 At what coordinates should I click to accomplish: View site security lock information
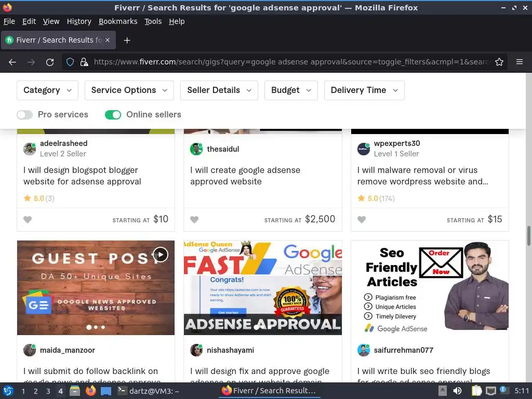(x=84, y=62)
